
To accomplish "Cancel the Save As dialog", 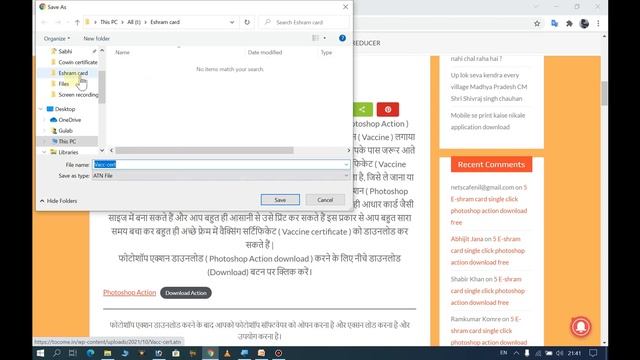I will [x=325, y=200].
